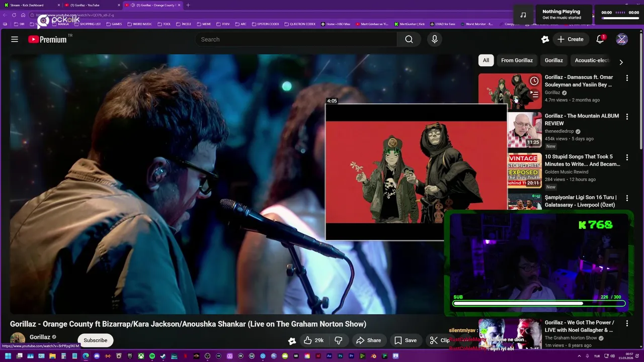The width and height of the screenshot is (644, 362).
Task: Open the Windows Start menu
Action: coord(8,356)
